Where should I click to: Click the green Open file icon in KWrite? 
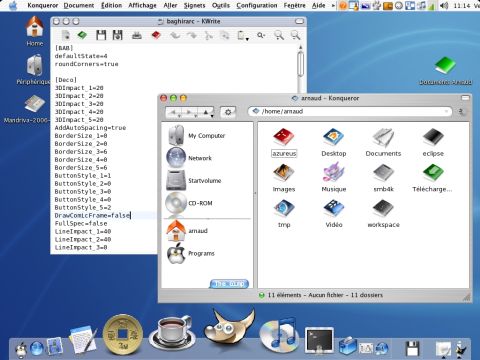coord(82,35)
